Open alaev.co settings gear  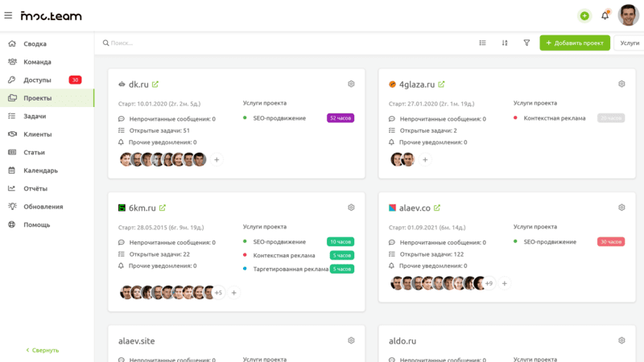tap(621, 208)
